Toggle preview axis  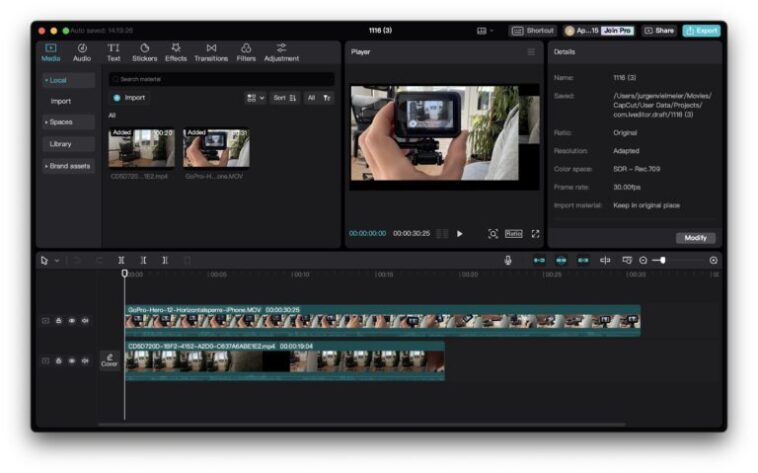tap(605, 260)
